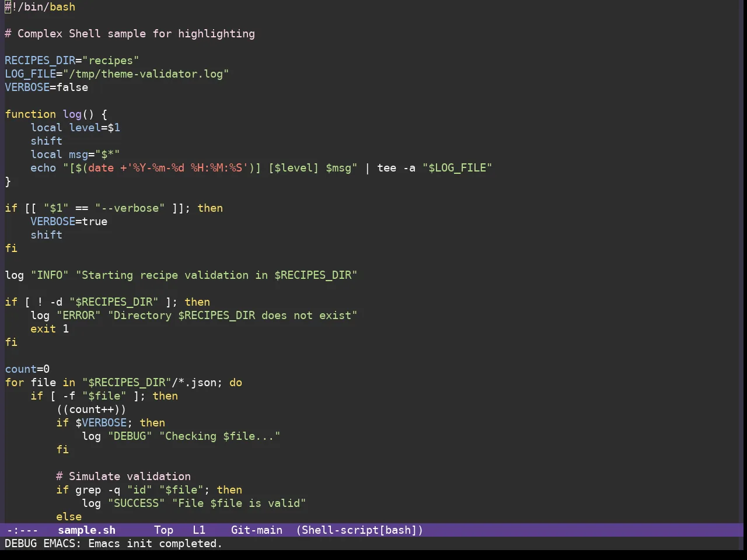Click the exit 1 statement
747x560 pixels.
50,329
